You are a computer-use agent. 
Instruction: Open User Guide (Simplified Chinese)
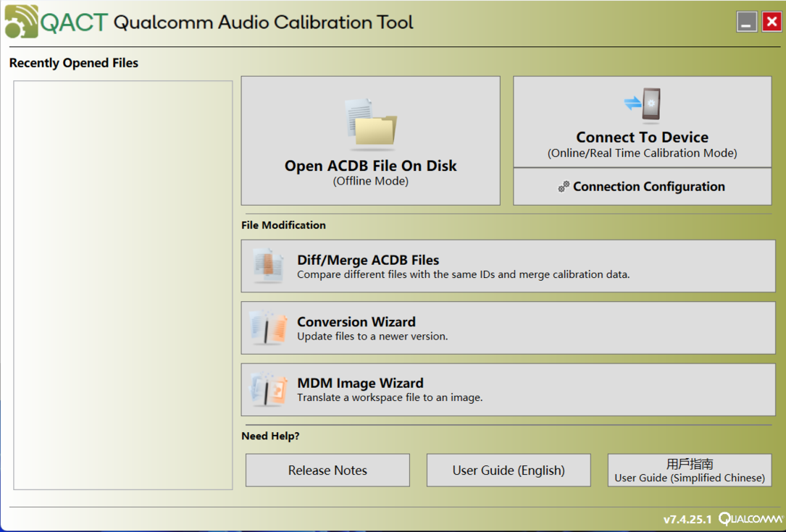[x=690, y=470]
